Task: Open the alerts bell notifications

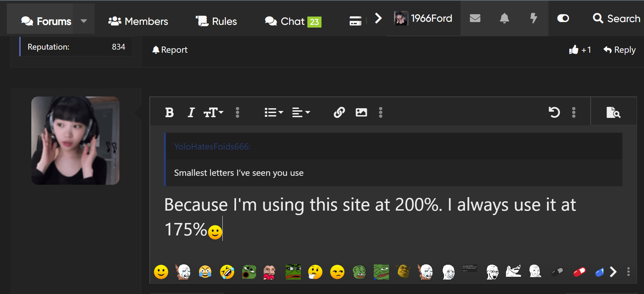Action: click(504, 18)
